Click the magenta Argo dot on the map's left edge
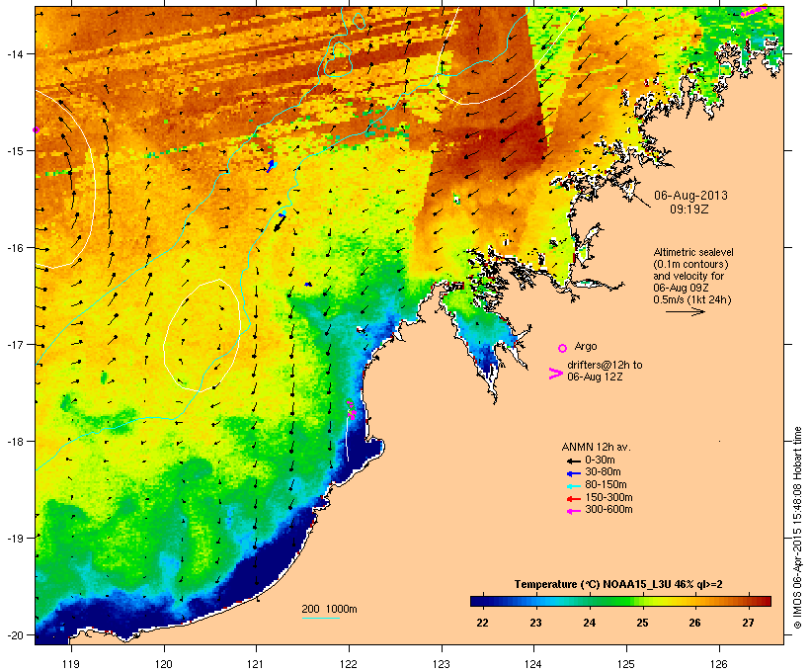Image resolution: width=810 pixels, height=672 pixels. click(36, 129)
